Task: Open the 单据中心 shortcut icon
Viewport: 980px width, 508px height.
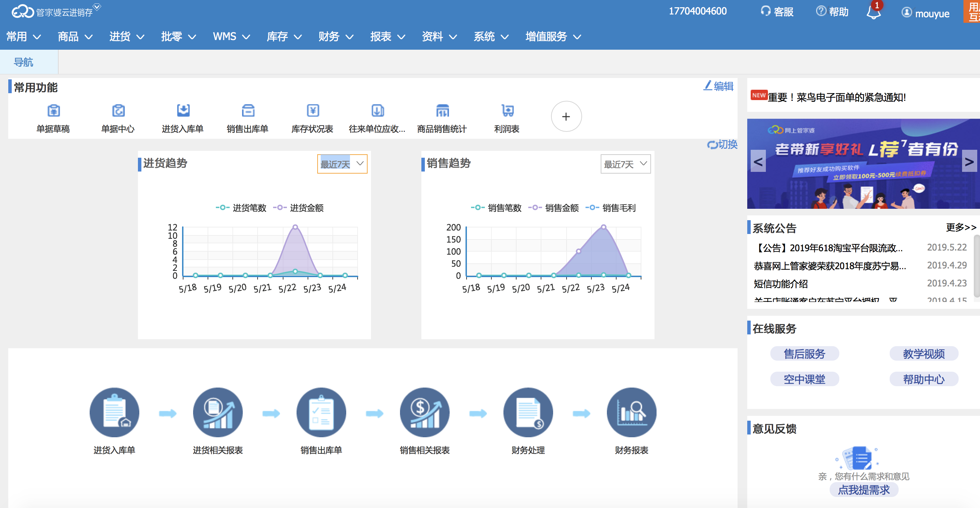Action: (118, 111)
